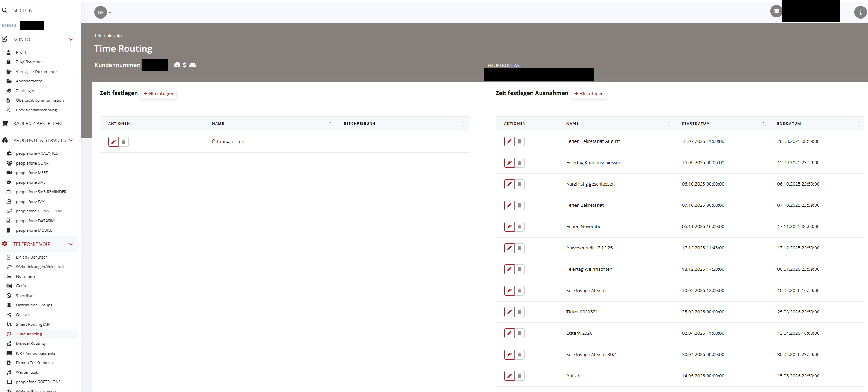
Task: Collapse the KONTO section
Action: pos(71,39)
